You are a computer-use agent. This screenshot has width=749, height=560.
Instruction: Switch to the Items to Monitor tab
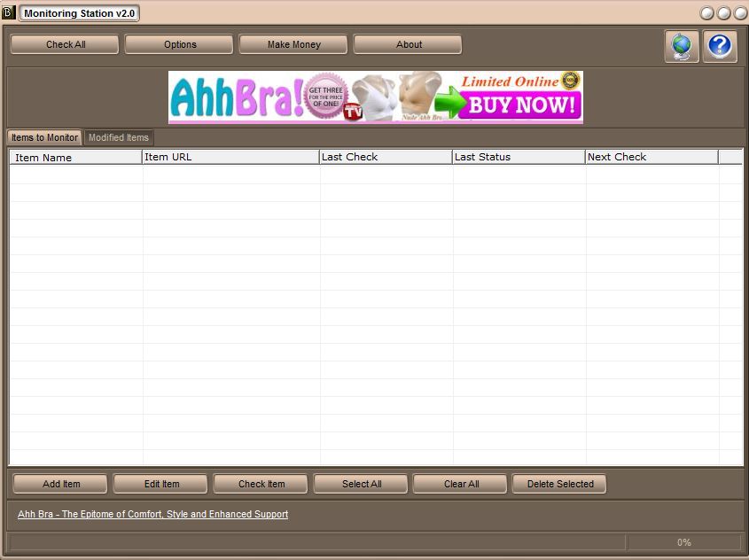(44, 137)
